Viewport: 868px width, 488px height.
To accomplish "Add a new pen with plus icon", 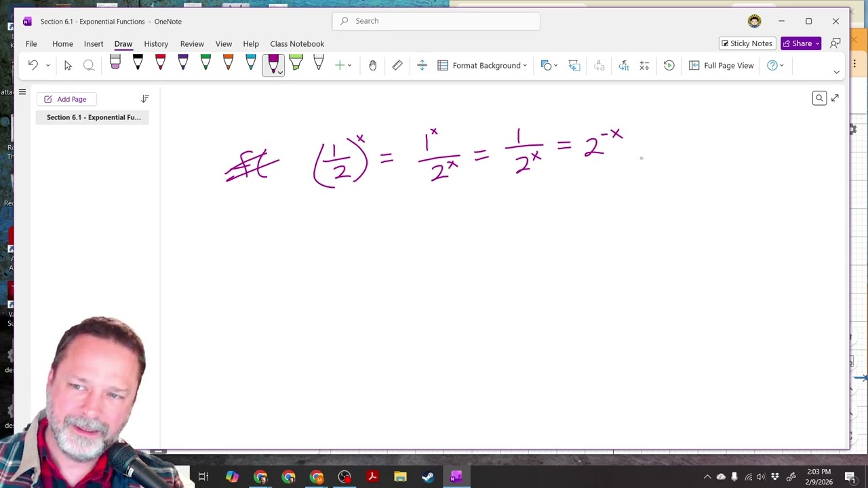I will pyautogui.click(x=340, y=65).
